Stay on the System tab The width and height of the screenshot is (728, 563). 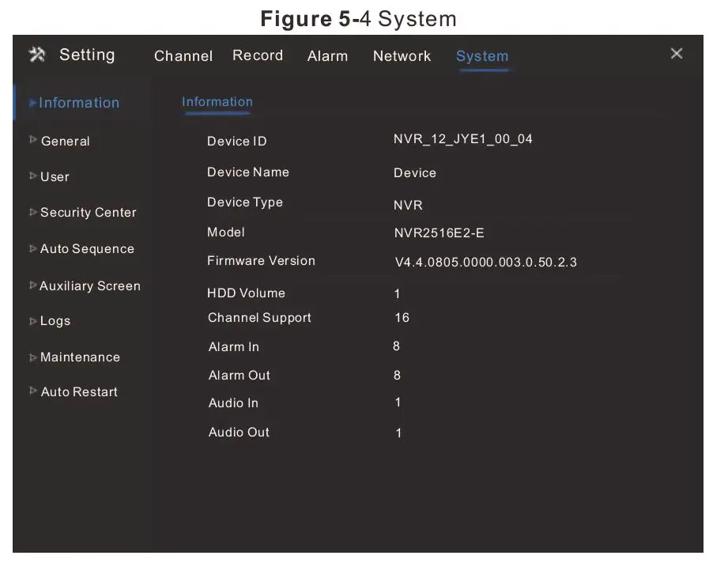[482, 56]
